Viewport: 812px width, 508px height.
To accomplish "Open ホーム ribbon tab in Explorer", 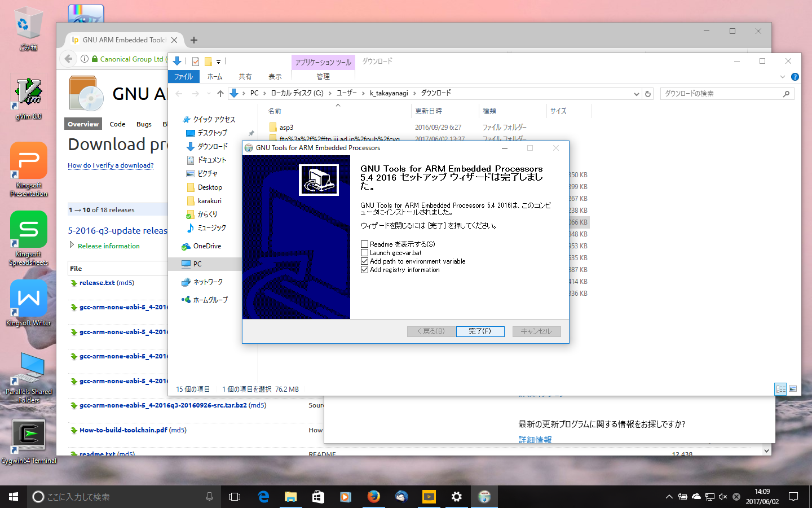I will tap(215, 77).
